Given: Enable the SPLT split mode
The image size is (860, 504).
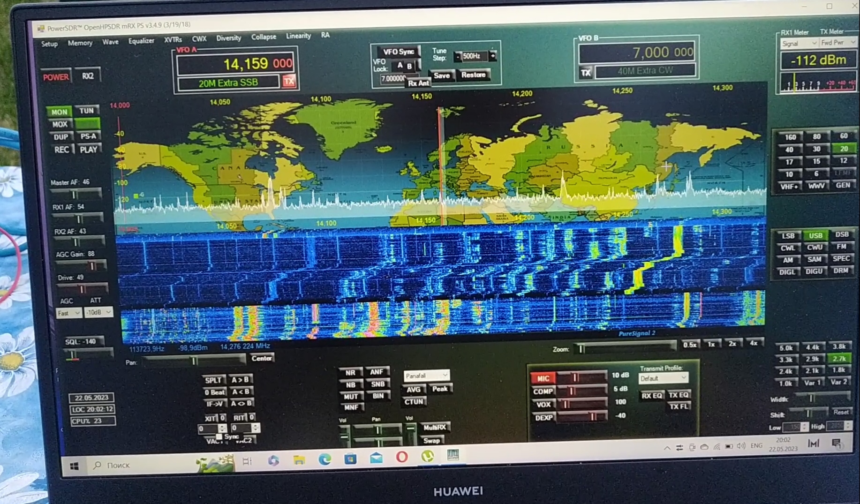Looking at the screenshot, I should pyautogui.click(x=213, y=380).
